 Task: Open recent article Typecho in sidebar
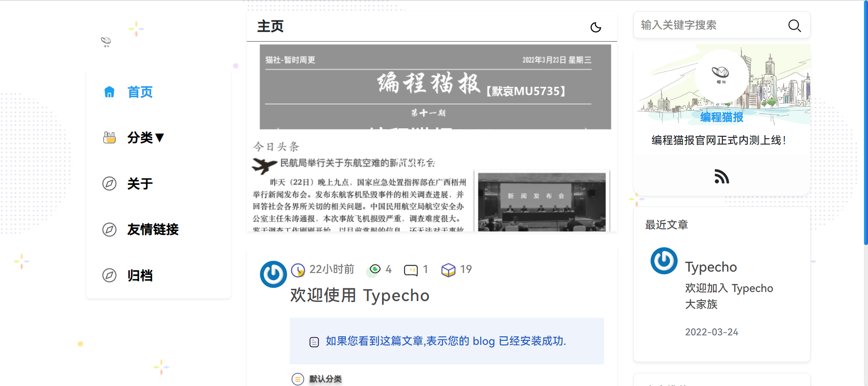click(x=711, y=267)
